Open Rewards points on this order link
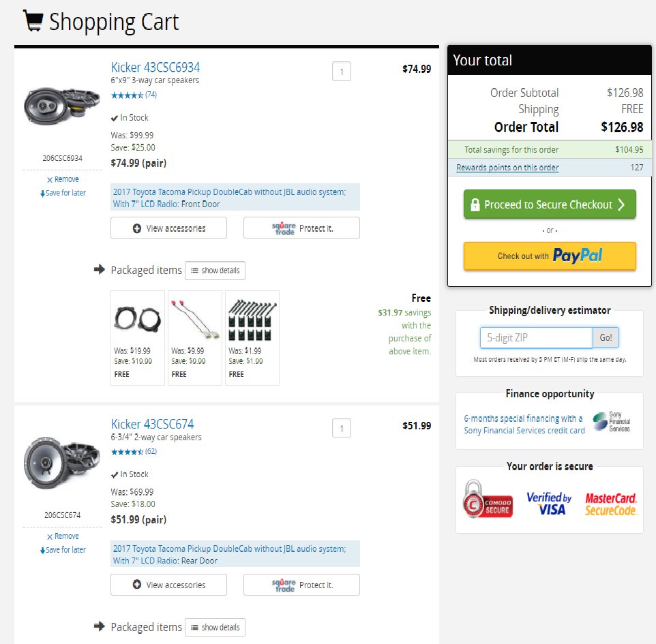Viewport: 656px width, 644px height. click(x=507, y=167)
